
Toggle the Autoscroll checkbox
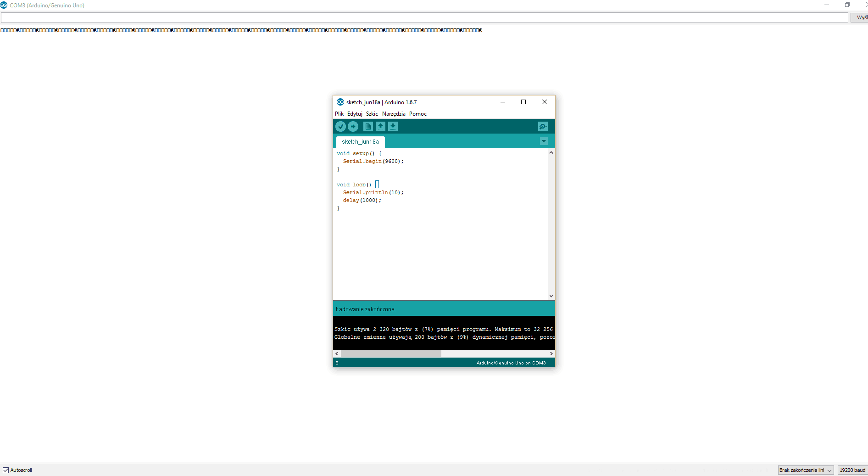(x=6, y=470)
